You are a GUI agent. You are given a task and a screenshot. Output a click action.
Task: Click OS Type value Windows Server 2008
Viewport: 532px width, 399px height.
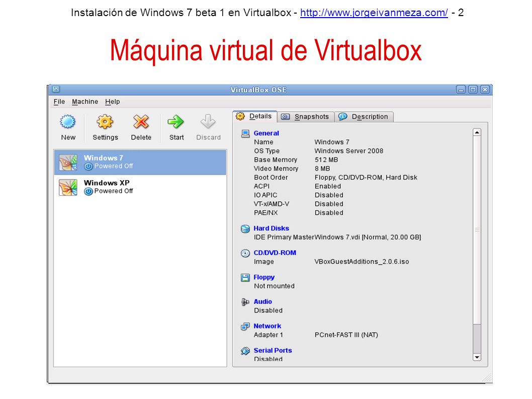click(349, 151)
